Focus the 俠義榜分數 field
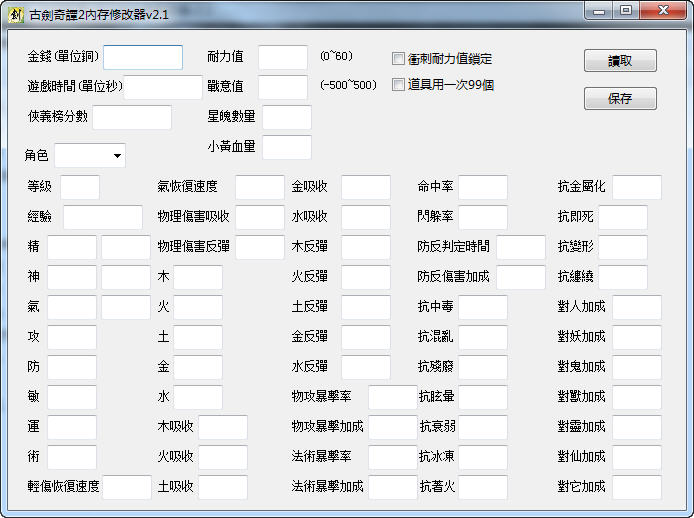 click(x=132, y=117)
